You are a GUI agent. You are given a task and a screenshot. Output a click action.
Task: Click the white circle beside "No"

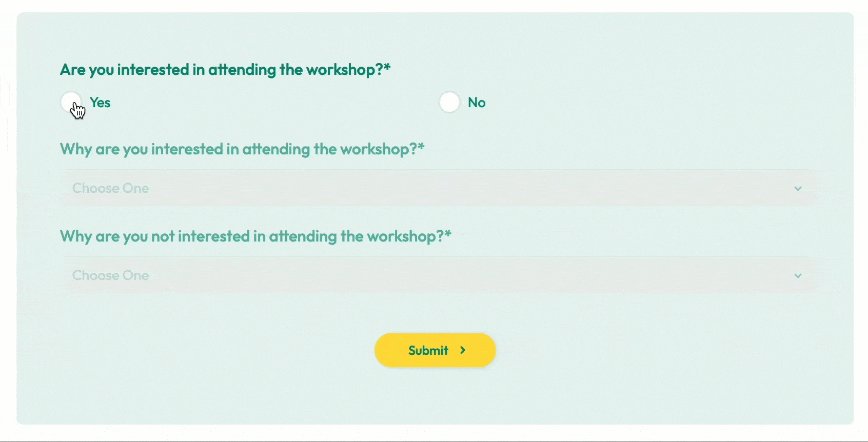pos(449,102)
